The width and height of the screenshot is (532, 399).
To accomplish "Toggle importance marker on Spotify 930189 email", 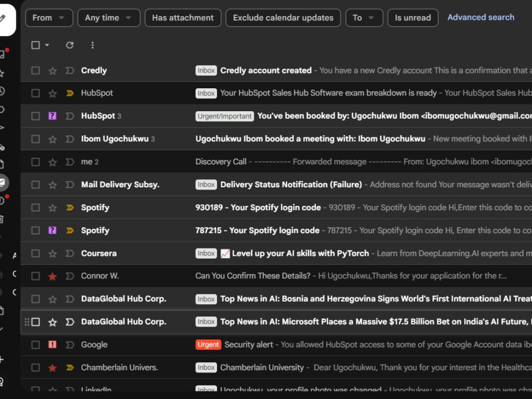I will coord(70,207).
